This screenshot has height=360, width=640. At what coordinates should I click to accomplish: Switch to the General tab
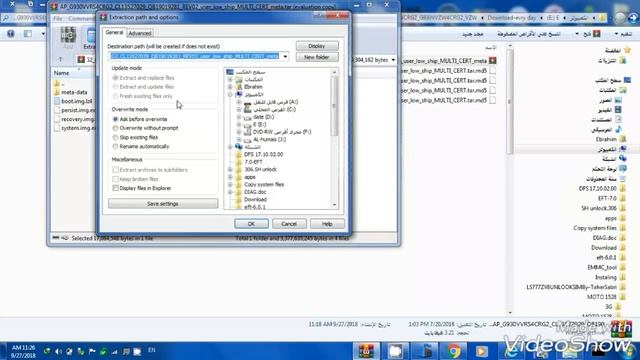pos(114,32)
